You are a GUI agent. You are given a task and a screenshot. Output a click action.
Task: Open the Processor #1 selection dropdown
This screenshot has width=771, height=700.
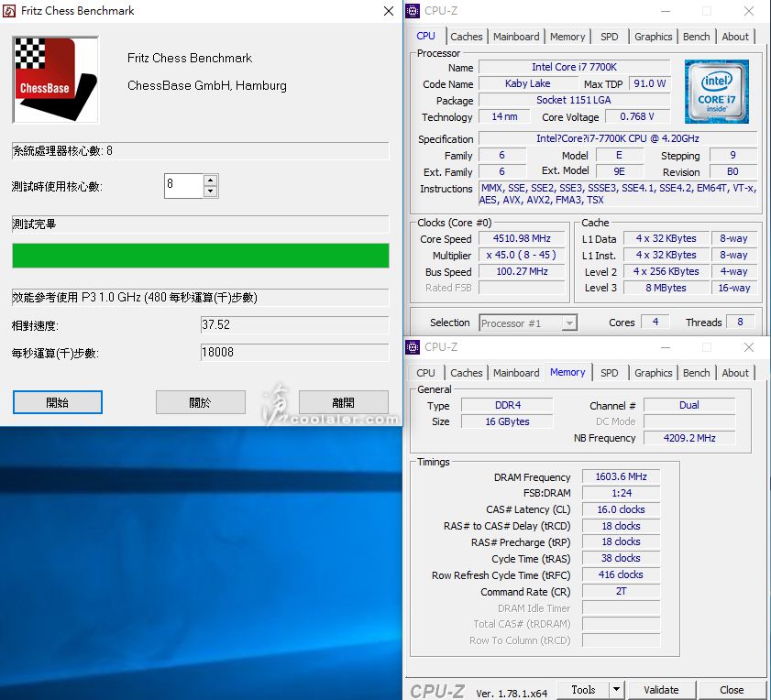(x=569, y=323)
